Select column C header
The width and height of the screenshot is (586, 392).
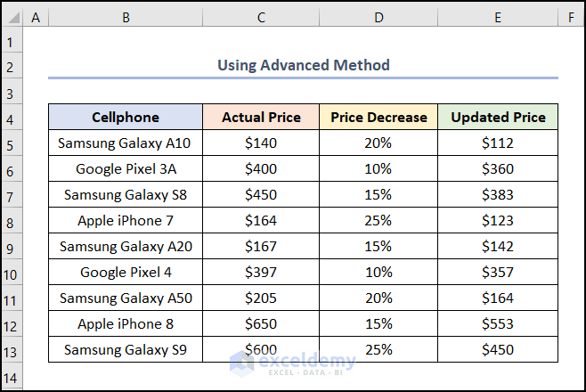coord(261,17)
